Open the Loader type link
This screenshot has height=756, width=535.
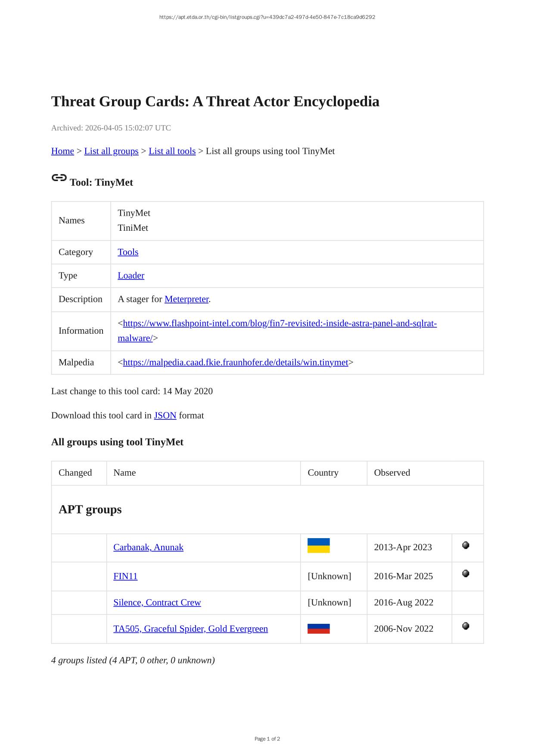(x=131, y=276)
